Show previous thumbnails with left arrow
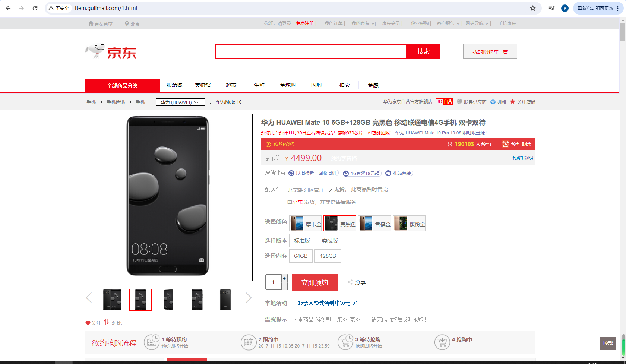626x364 pixels. coord(89,298)
